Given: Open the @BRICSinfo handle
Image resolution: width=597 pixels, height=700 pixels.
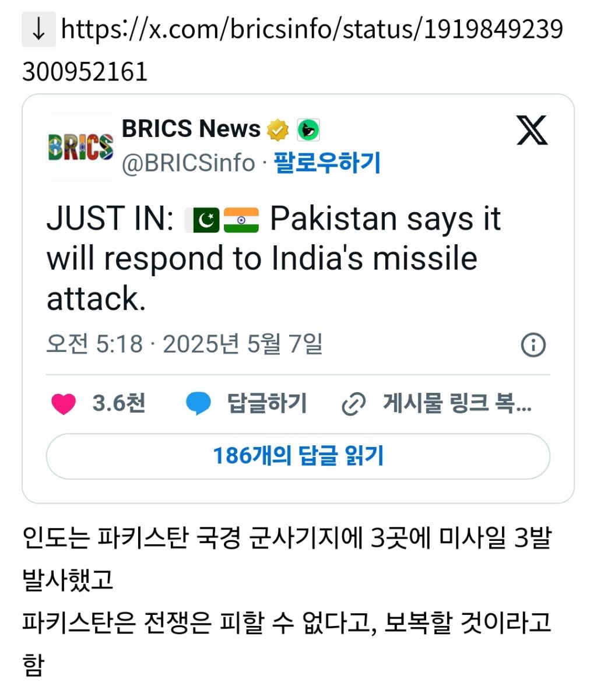Looking at the screenshot, I should point(188,163).
